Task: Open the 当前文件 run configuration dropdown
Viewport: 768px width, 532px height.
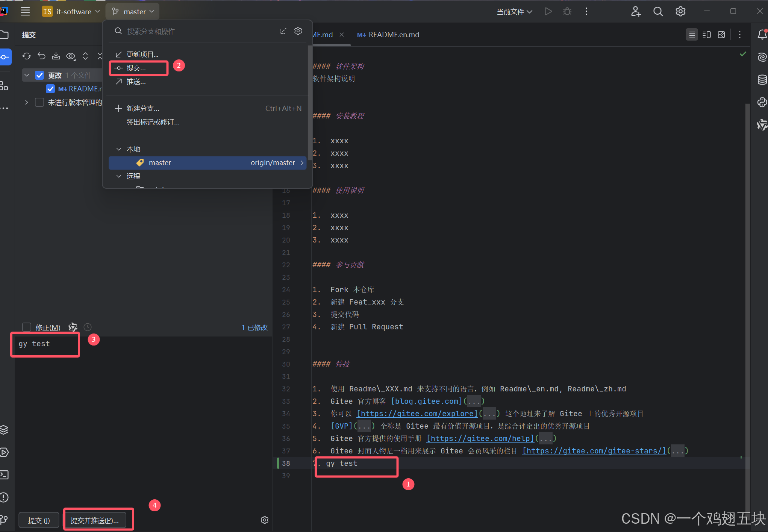Action: [x=514, y=12]
